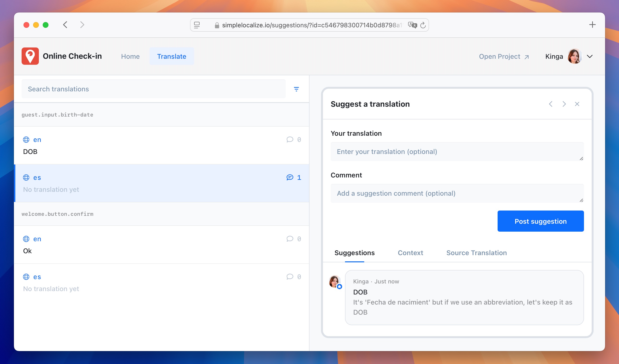619x364 pixels.
Task: Select the es row under welcome.button.confirm
Action: pos(162,282)
